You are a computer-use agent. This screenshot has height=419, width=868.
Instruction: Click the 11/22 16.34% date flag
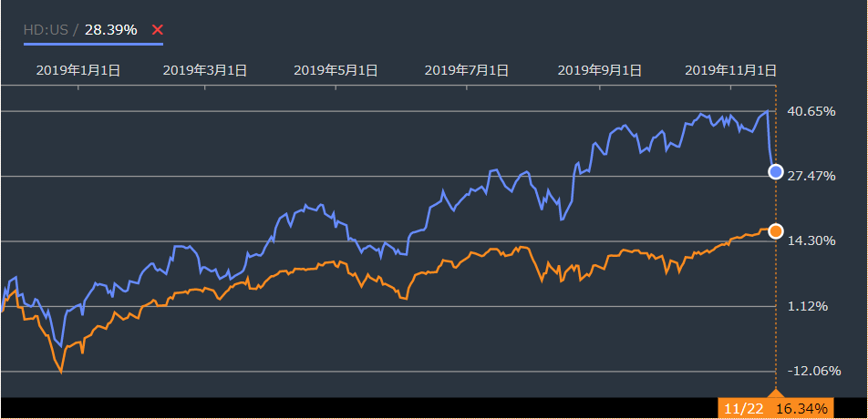point(776,408)
